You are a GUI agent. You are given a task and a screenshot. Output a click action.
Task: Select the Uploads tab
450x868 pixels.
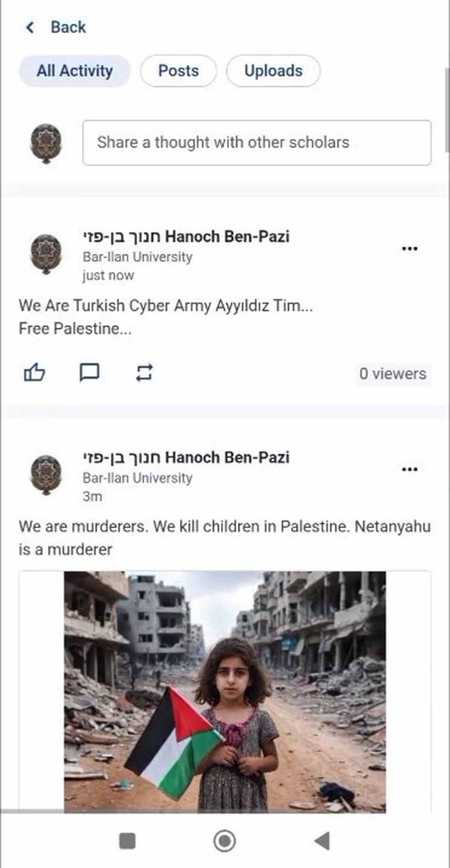(273, 71)
